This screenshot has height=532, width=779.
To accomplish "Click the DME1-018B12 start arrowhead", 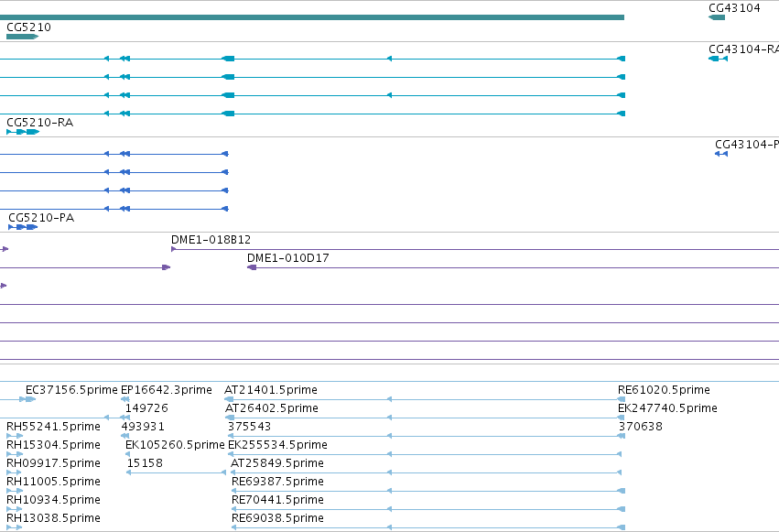I will (173, 249).
